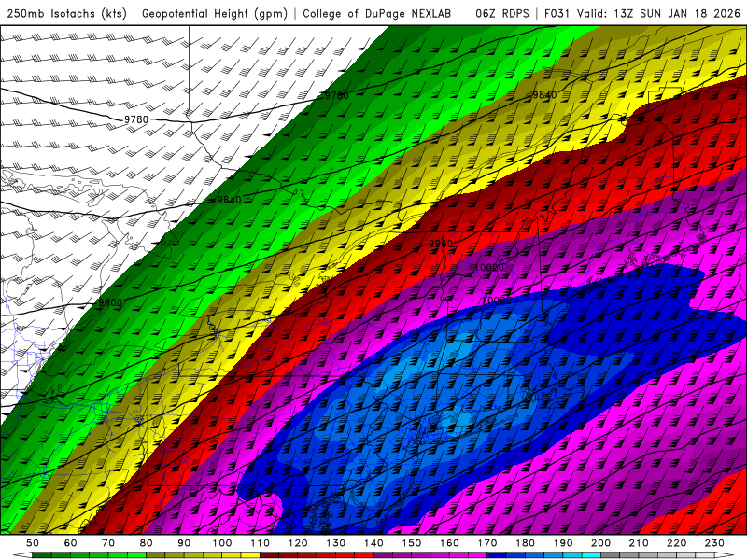Click the 9960 height contour label
Image resolution: width=747 pixels, height=560 pixels.
(441, 244)
